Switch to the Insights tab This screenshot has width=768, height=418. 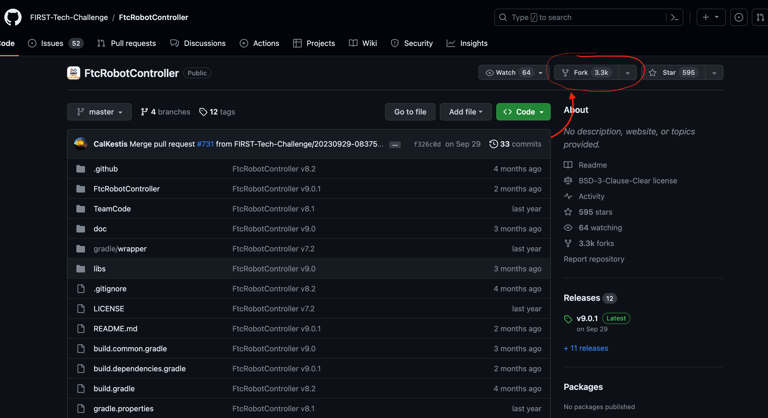(x=467, y=43)
